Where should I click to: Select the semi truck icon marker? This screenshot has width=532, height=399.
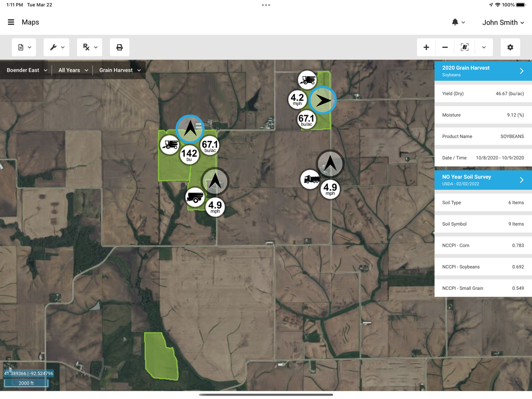tap(310, 179)
